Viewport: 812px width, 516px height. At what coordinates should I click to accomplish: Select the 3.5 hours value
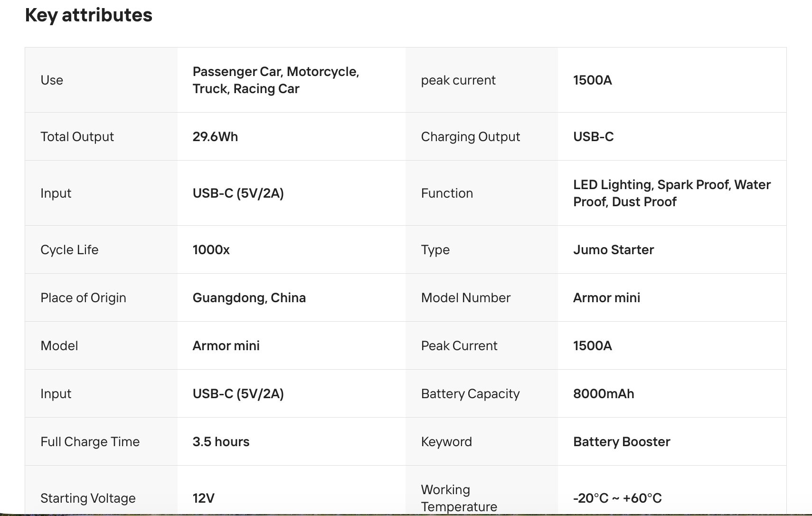click(x=221, y=442)
